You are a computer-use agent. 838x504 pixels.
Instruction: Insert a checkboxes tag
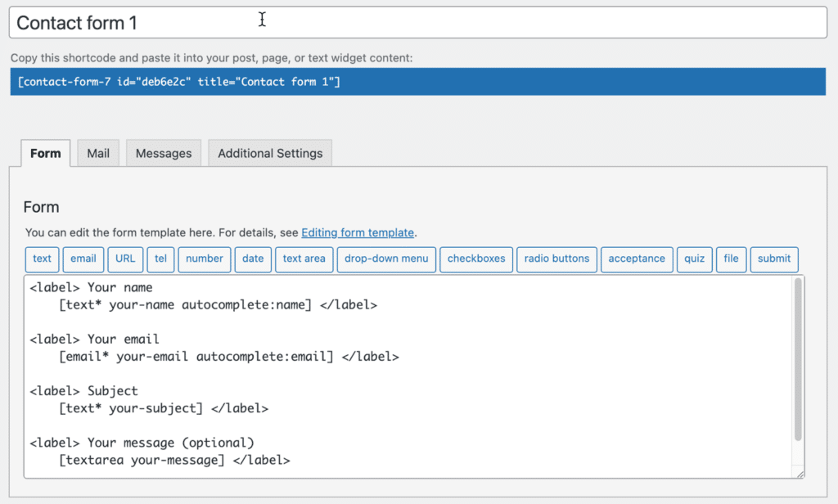(x=476, y=259)
